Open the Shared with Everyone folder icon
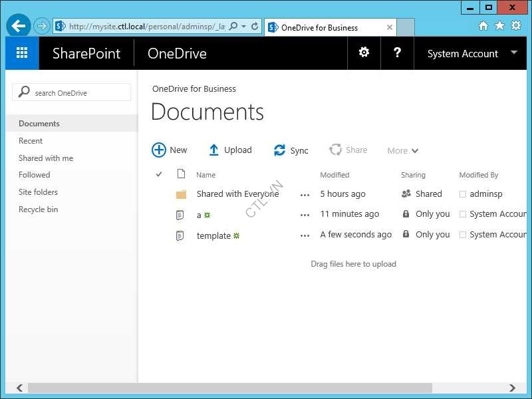 [181, 194]
